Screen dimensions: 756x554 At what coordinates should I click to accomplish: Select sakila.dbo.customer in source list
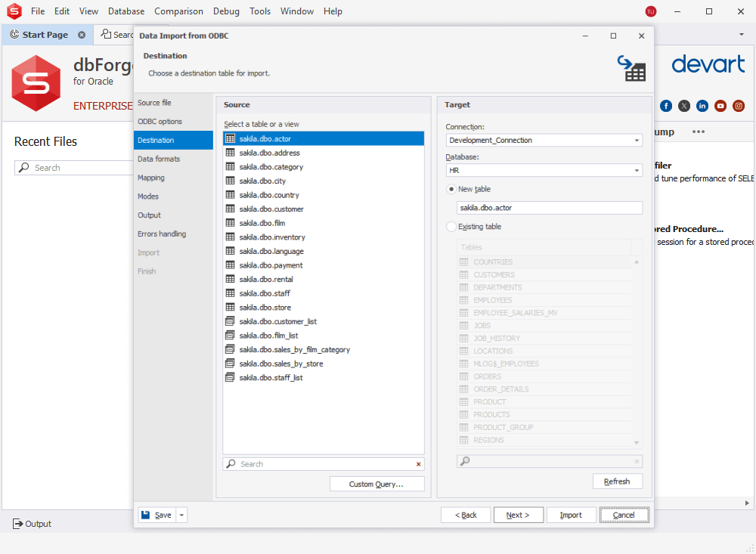point(323,209)
